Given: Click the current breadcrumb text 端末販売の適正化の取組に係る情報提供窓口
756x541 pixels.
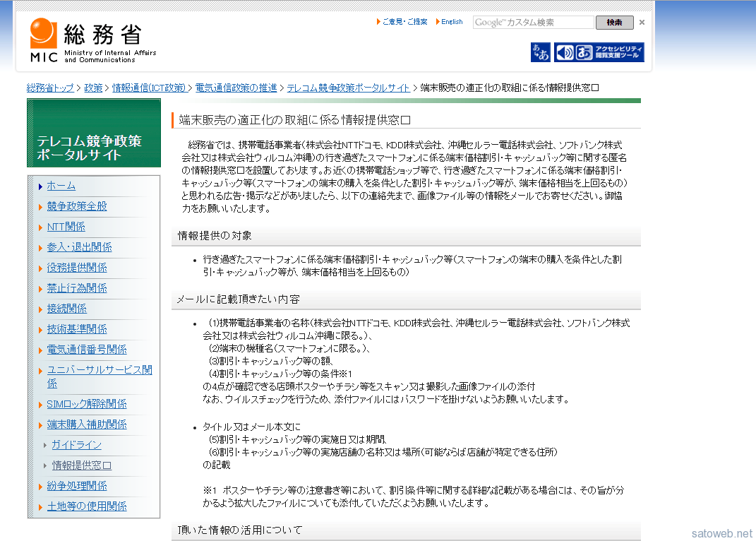Looking at the screenshot, I should click(510, 88).
